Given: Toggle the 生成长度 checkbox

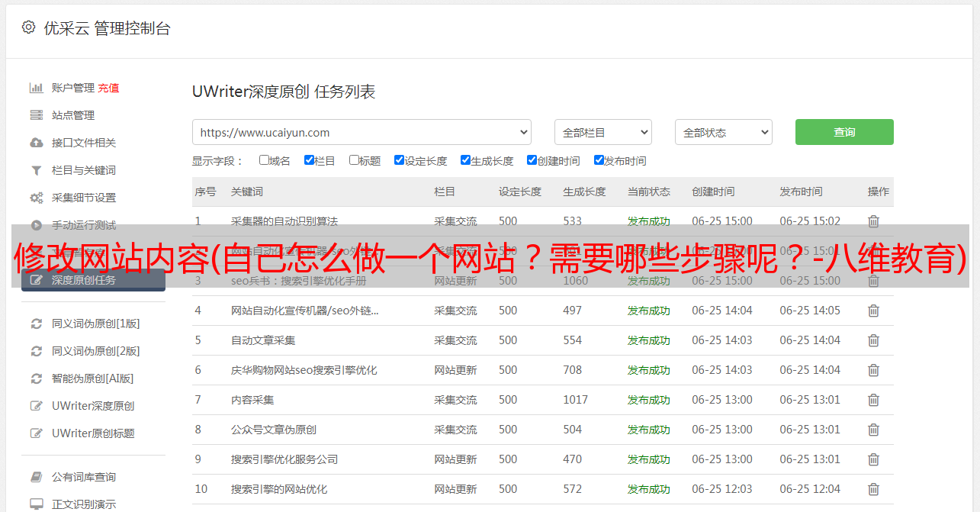Looking at the screenshot, I should pyautogui.click(x=465, y=160).
